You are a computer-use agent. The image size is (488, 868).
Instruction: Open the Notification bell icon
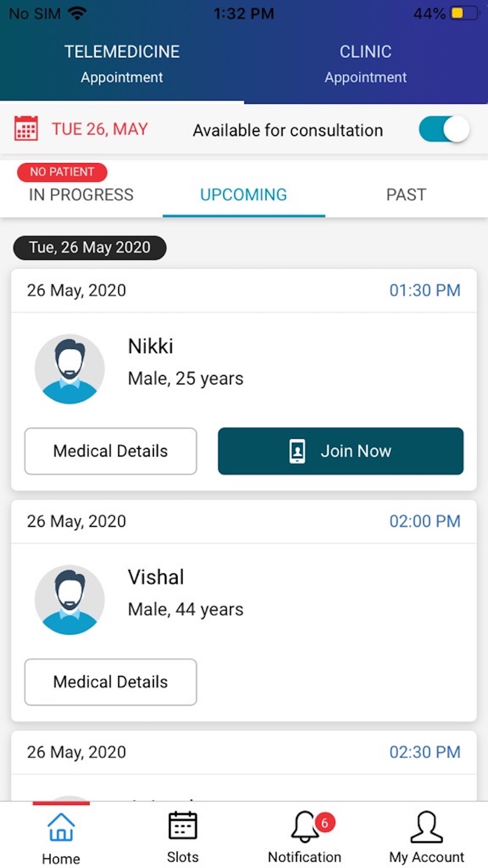point(304,827)
